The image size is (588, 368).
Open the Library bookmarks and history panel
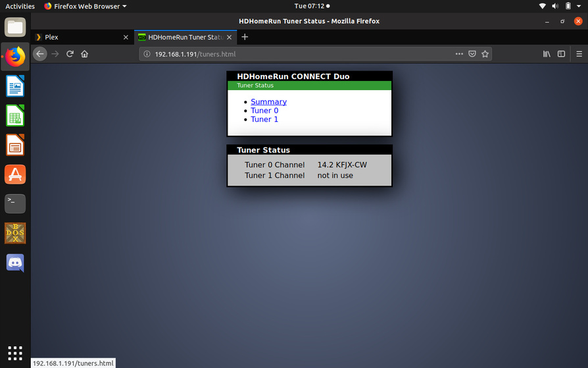[x=547, y=54]
